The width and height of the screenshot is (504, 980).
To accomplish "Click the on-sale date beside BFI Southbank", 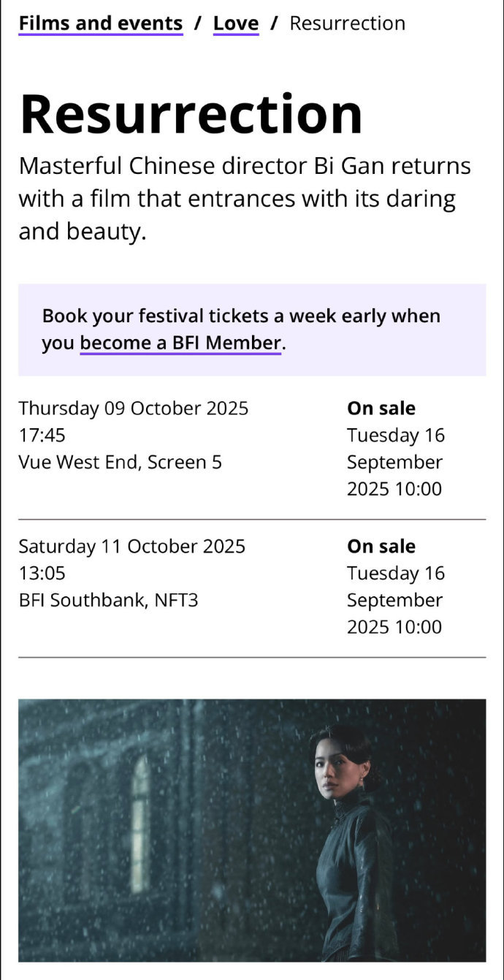I will click(x=396, y=600).
